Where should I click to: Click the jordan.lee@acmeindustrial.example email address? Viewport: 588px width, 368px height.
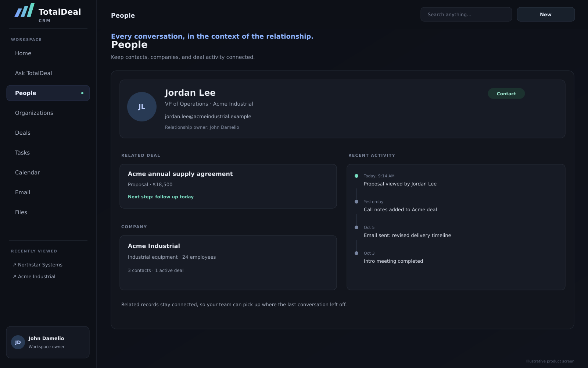click(x=208, y=116)
